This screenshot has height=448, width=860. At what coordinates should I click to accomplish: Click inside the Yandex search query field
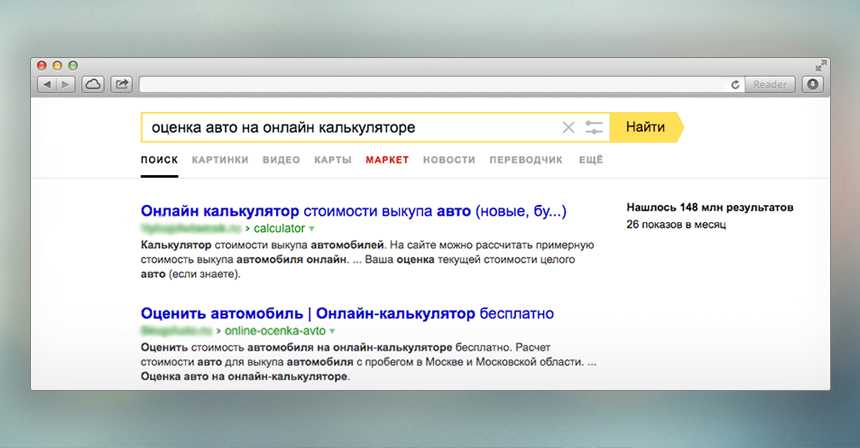coord(350,128)
